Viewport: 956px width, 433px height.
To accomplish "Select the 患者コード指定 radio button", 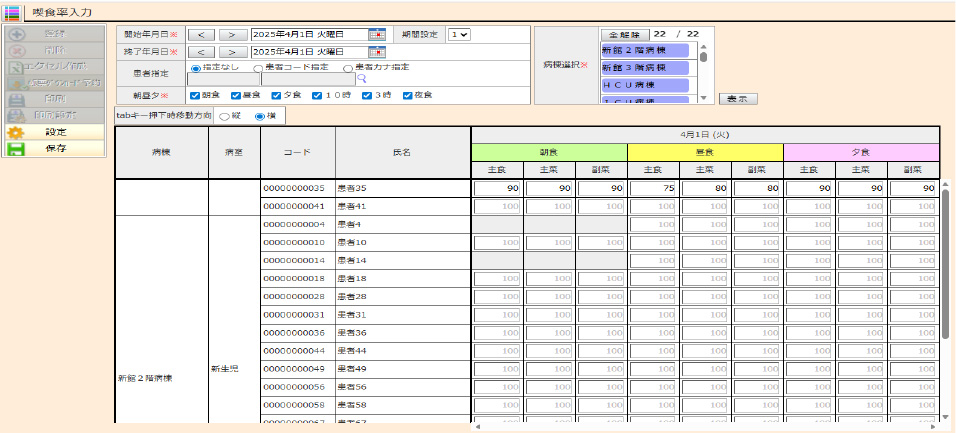I will click(x=258, y=69).
